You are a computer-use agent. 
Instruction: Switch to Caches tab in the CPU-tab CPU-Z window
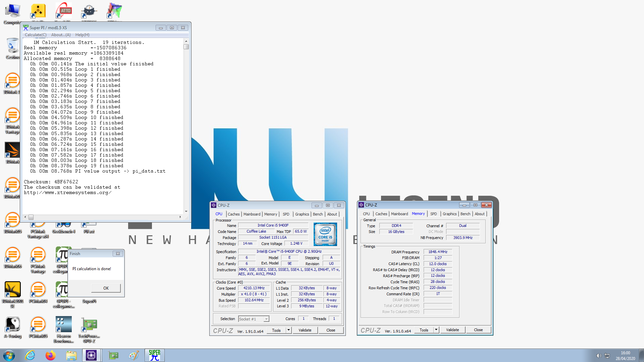(x=234, y=214)
